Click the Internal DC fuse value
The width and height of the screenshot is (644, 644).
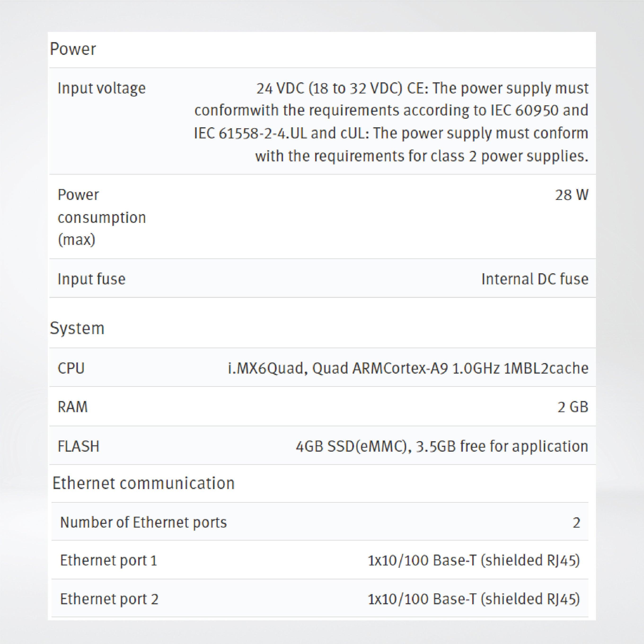pos(535,279)
